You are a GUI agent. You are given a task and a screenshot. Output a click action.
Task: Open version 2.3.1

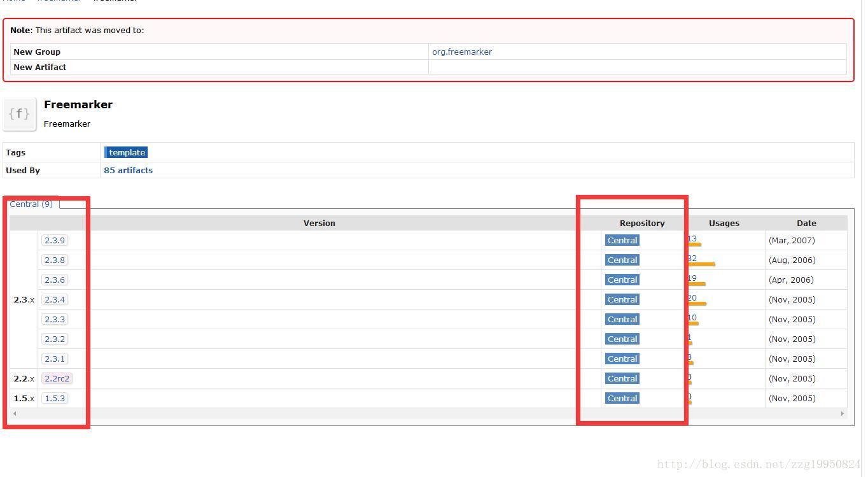(x=55, y=359)
